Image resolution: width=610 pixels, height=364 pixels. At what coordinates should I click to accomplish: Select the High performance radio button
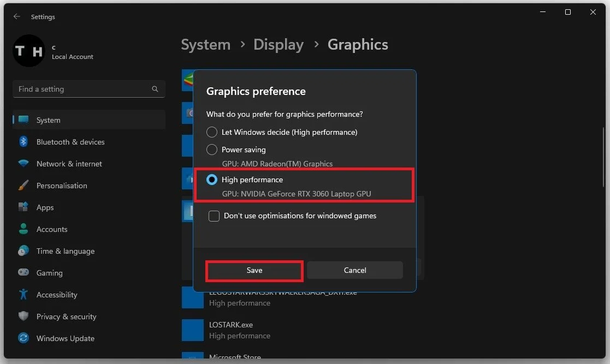click(212, 180)
